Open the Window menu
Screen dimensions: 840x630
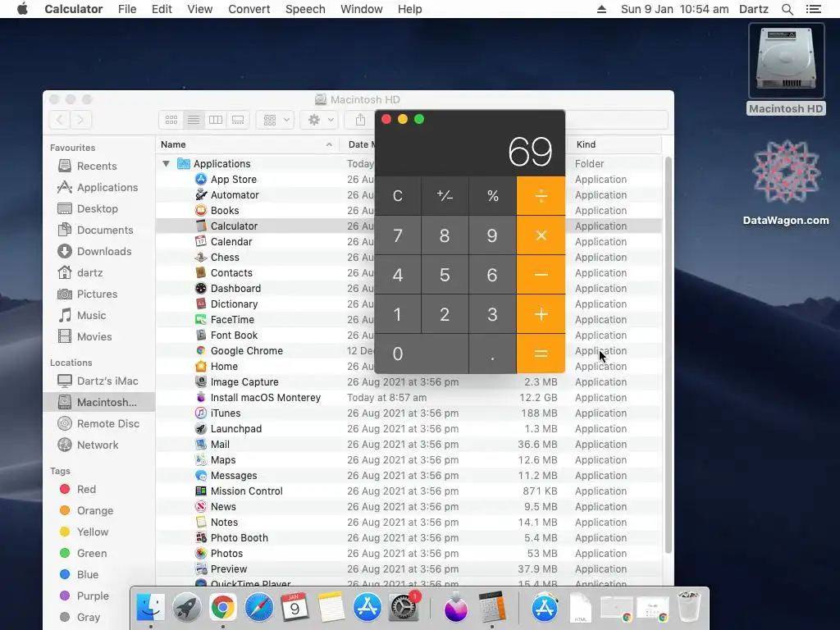coord(362,9)
